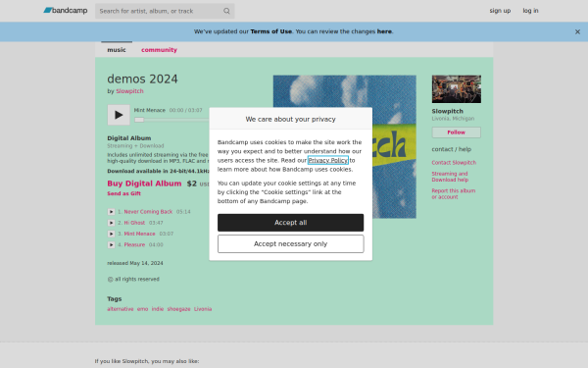Open the sign up link

point(500,11)
